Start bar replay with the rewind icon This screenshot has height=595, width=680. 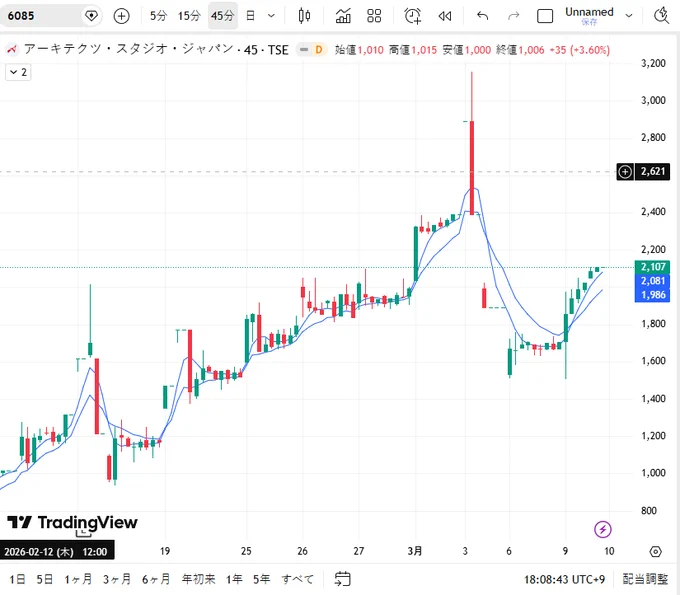(445, 16)
